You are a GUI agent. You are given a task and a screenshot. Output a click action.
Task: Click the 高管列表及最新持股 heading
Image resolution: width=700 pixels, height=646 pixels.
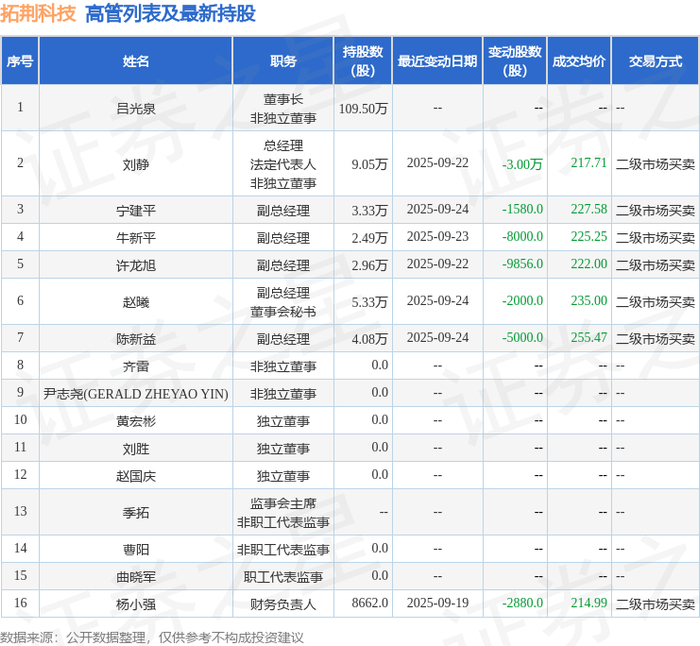click(170, 13)
